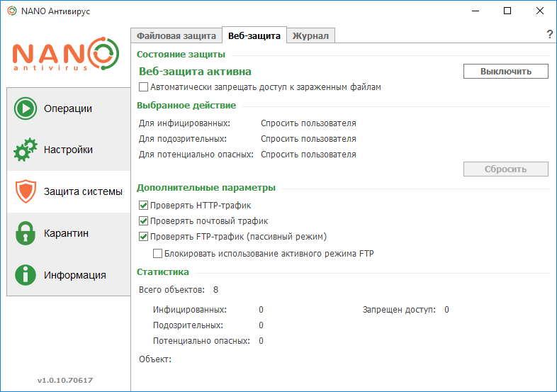Viewport: 557px width, 392px height.
Task: Check block active FTP mode option
Action: click(x=158, y=253)
